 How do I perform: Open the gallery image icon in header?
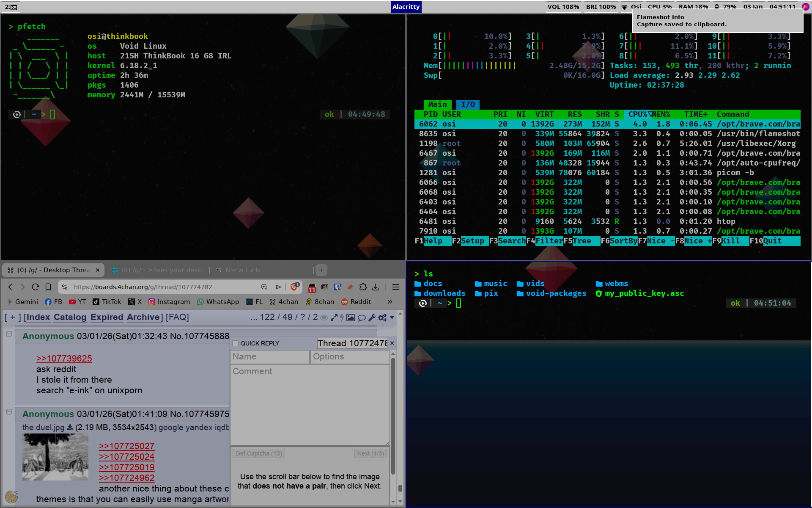tap(351, 317)
